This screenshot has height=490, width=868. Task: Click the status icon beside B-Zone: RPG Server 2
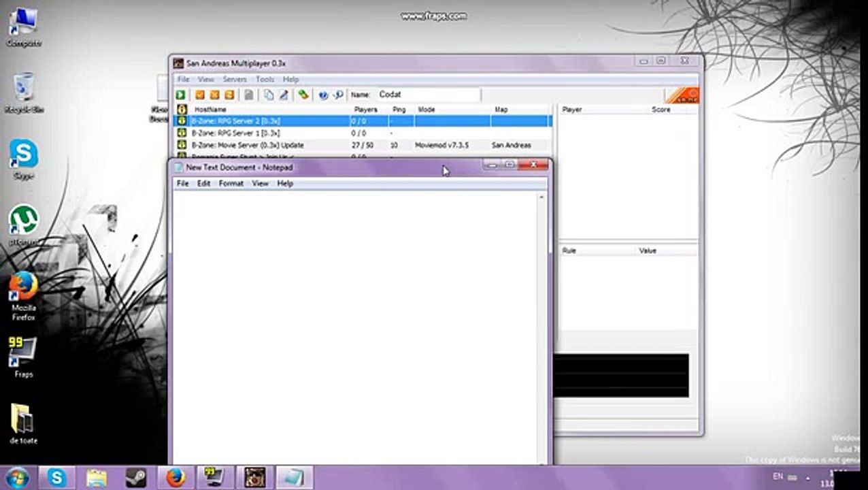click(x=182, y=121)
